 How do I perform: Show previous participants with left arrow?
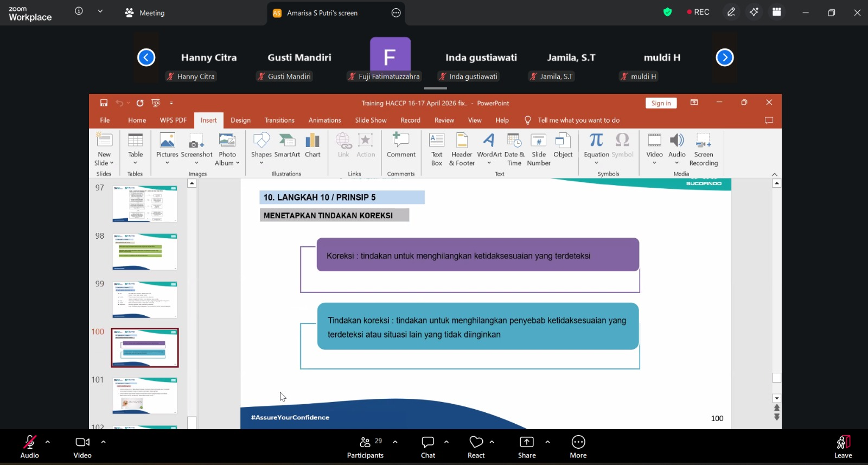[146, 58]
